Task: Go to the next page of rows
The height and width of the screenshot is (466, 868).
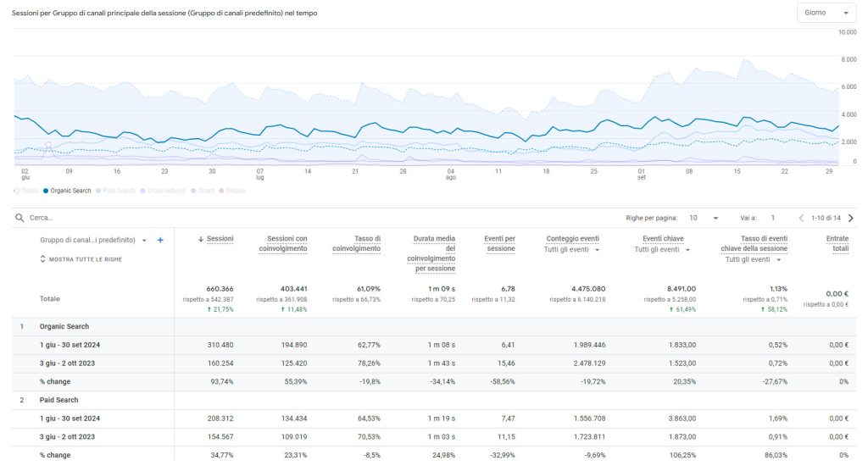Action: pyautogui.click(x=851, y=218)
